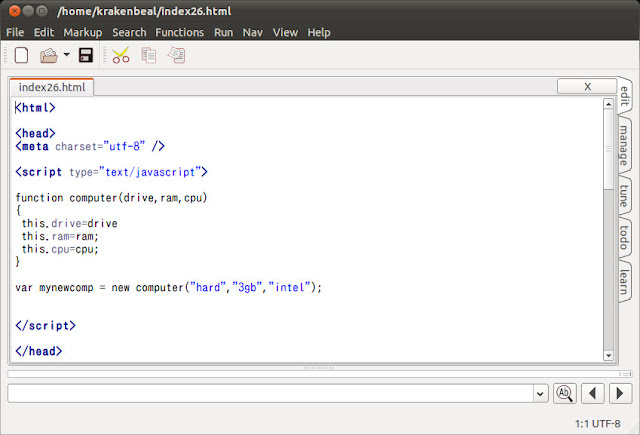This screenshot has height=435, width=640.
Task: Click the 1:1 UTF-8 status text
Action: coord(598,424)
